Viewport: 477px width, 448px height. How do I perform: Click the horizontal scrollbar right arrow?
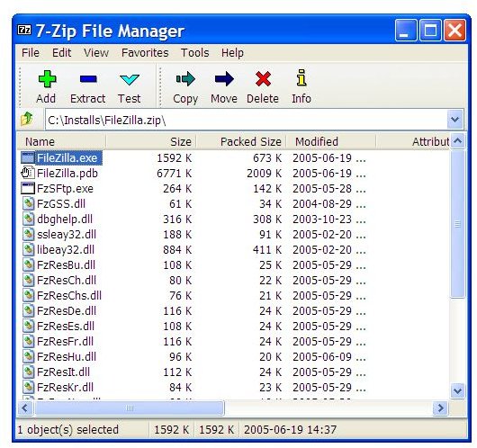[440, 408]
